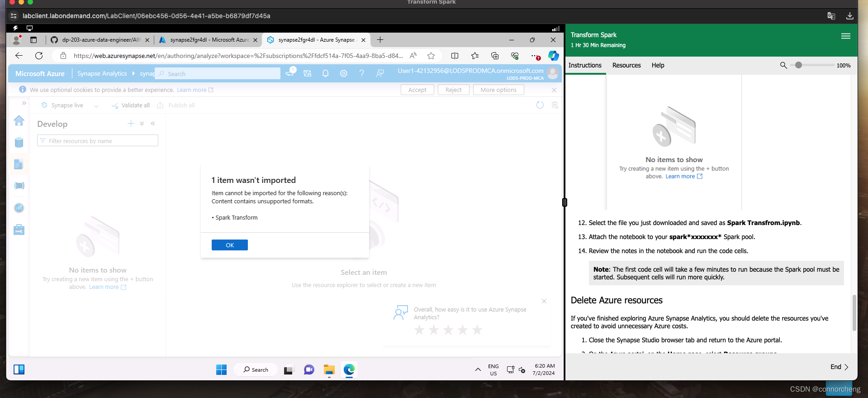The width and height of the screenshot is (868, 398).
Task: Select synapse2fgr4dl Azure Synapse tab
Action: [x=316, y=40]
